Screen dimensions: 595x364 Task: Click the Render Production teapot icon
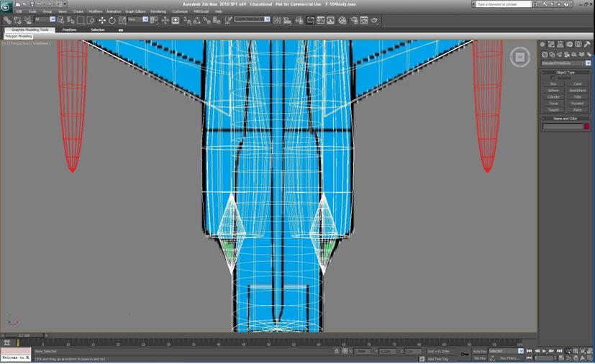[x=374, y=20]
